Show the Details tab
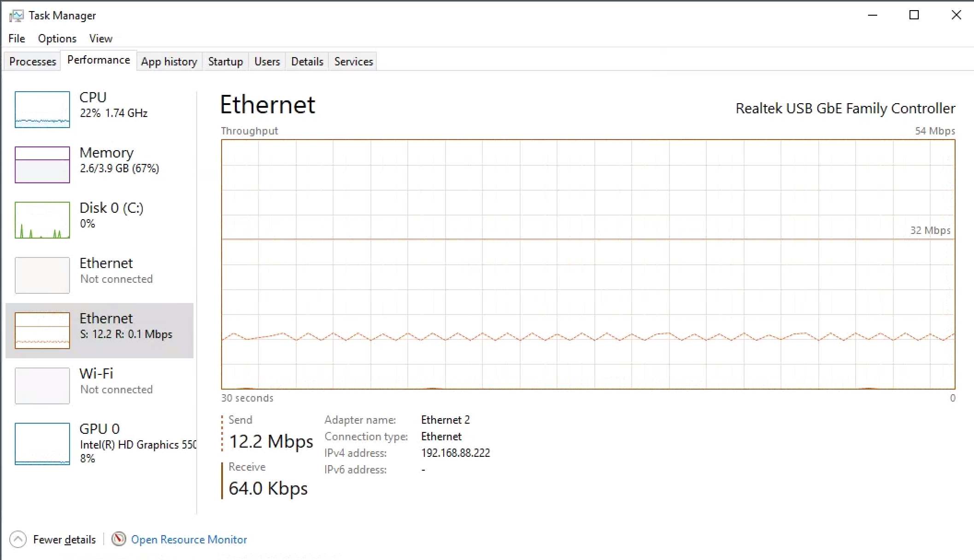 click(x=307, y=62)
